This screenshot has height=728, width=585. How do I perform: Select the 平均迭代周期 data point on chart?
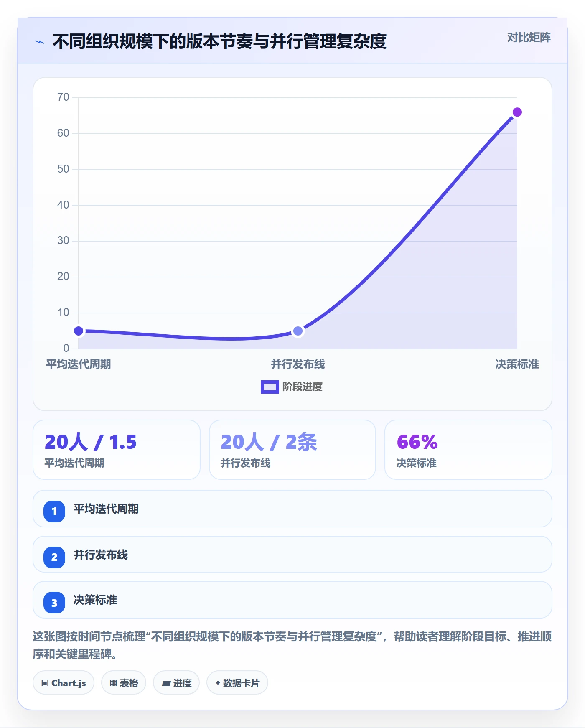pyautogui.click(x=79, y=331)
